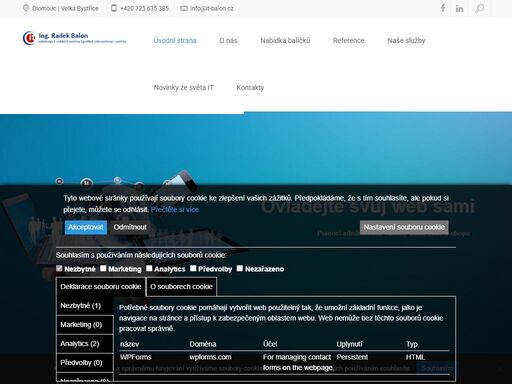Switch to O souborech cookie tab
The height and width of the screenshot is (384, 512).
[x=181, y=287]
